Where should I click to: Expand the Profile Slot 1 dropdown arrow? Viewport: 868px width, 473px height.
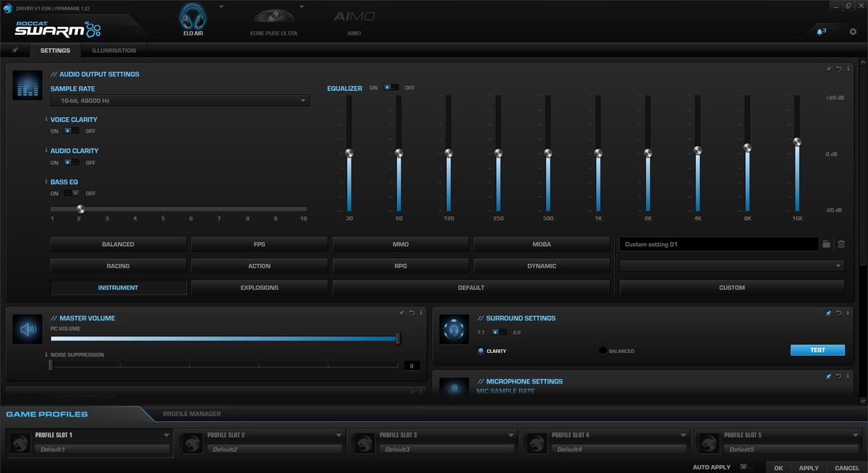[x=166, y=435]
